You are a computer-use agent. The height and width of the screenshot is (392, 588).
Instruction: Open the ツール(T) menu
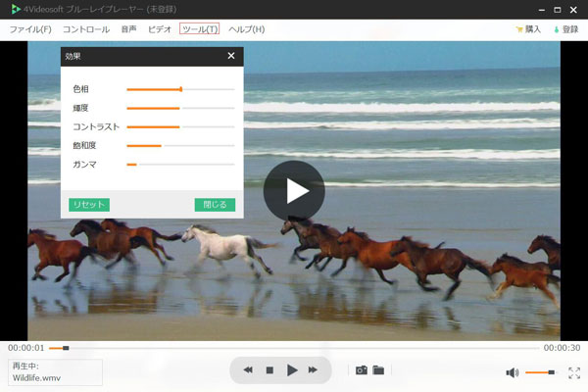pyautogui.click(x=200, y=29)
